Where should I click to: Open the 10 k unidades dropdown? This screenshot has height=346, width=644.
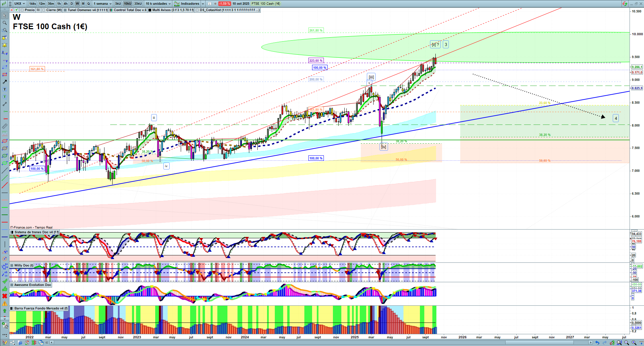point(158,4)
